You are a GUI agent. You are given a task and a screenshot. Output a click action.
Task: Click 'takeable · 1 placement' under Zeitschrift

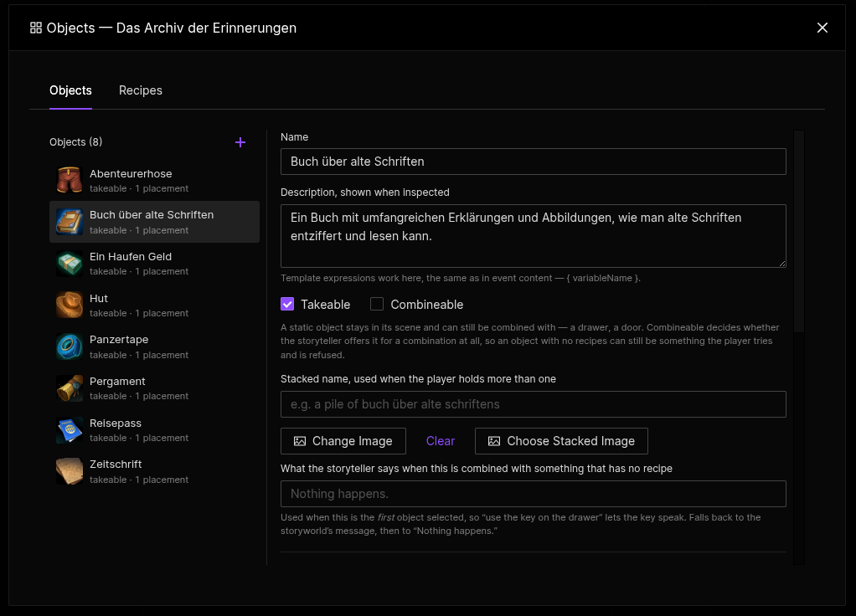click(139, 480)
